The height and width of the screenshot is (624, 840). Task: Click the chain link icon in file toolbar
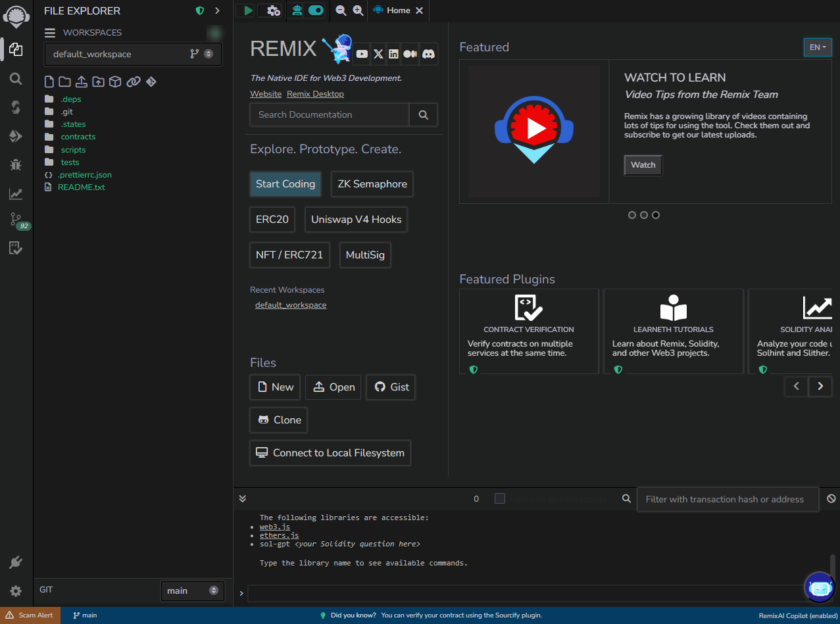(134, 82)
